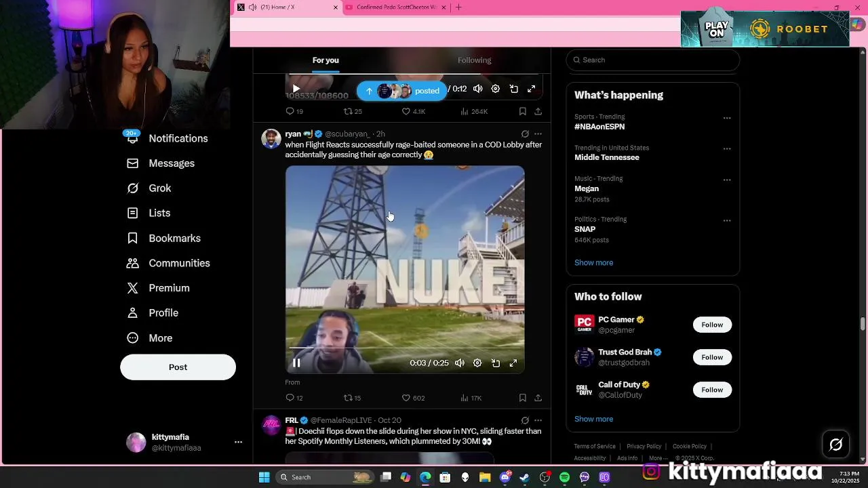Open Spotify from the taskbar
Image resolution: width=868 pixels, height=488 pixels.
tap(564, 477)
